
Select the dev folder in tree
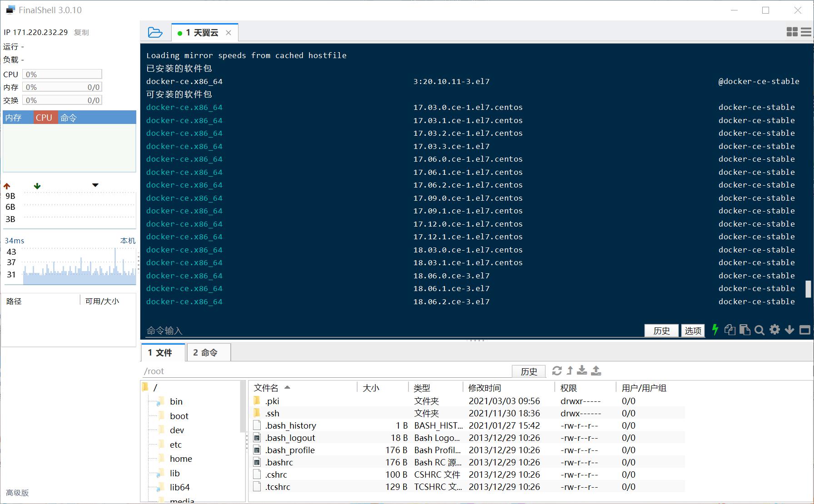click(177, 430)
